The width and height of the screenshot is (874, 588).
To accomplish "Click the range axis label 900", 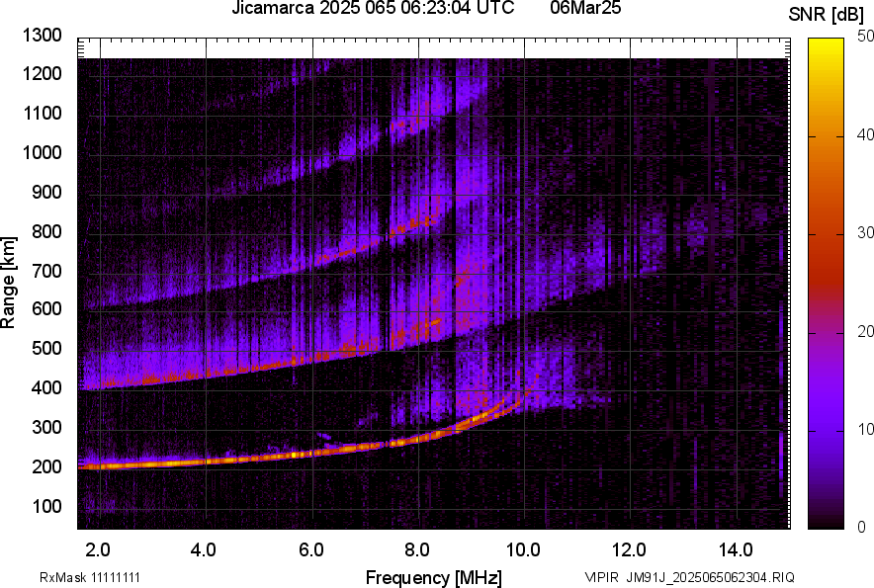I will pyautogui.click(x=46, y=192).
